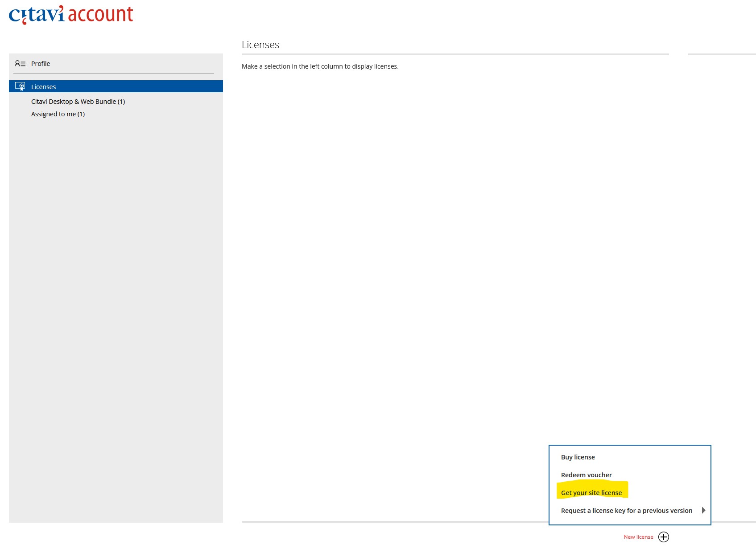Show licenses Assigned to me
Screen dimensions: 756x549
[58, 114]
